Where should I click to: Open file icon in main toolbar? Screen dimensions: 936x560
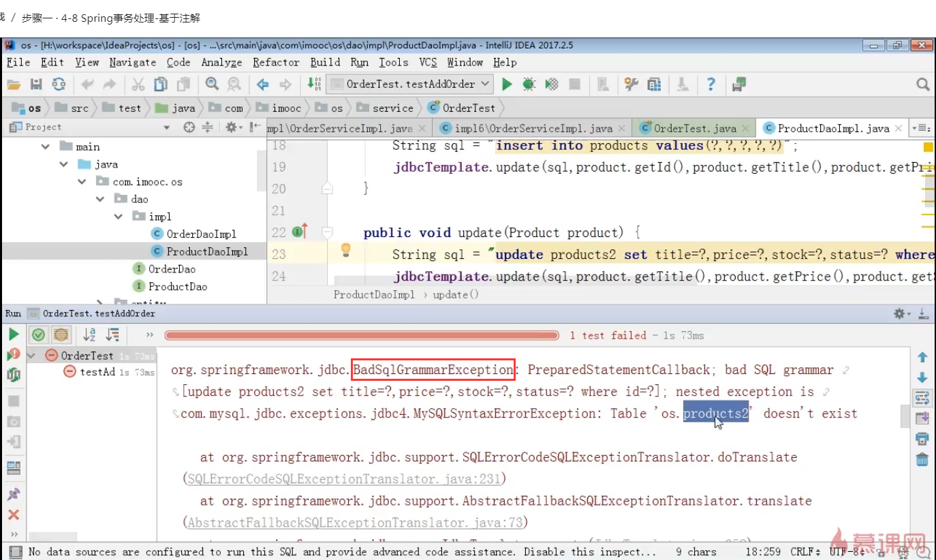[14, 84]
